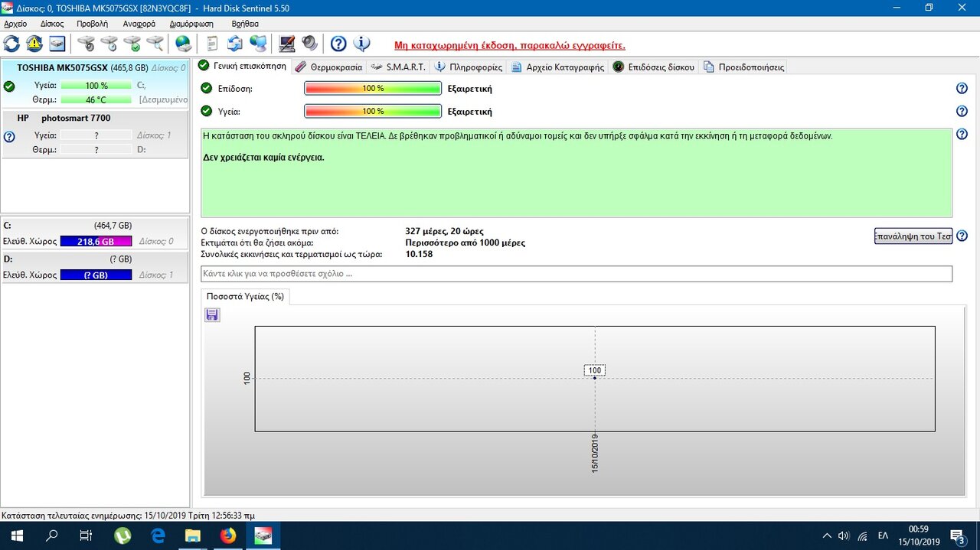This screenshot has height=550, width=980.
Task: Click the text document report toolbar icon
Action: [212, 44]
